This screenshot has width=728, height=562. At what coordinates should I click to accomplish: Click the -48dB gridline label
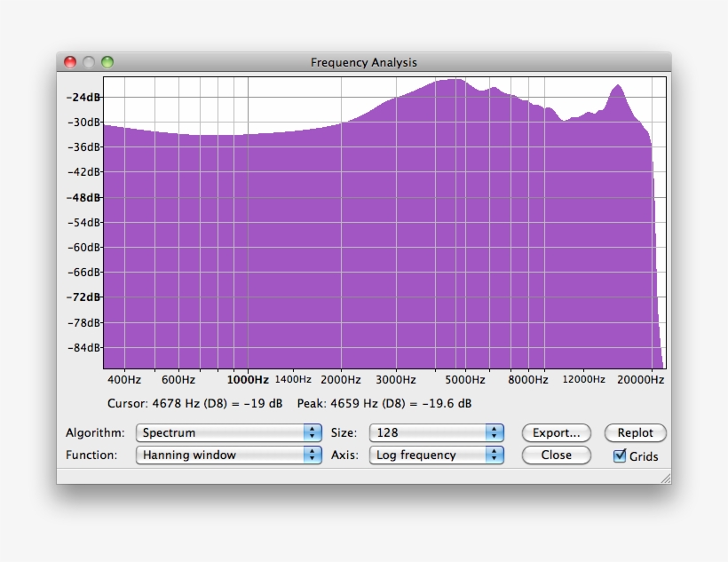click(x=84, y=196)
